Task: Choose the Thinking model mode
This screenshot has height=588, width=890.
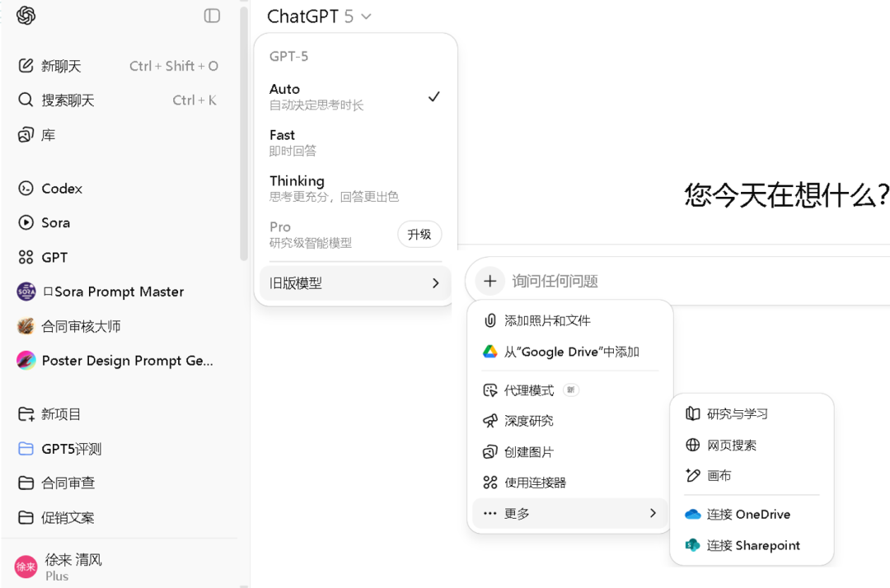Action: click(354, 188)
